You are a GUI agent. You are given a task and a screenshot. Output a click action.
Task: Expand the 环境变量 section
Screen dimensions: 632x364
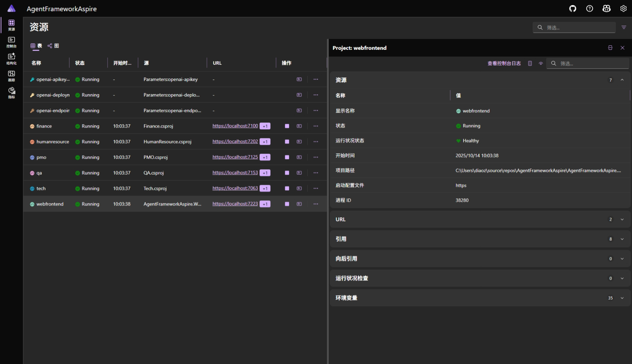click(x=622, y=298)
